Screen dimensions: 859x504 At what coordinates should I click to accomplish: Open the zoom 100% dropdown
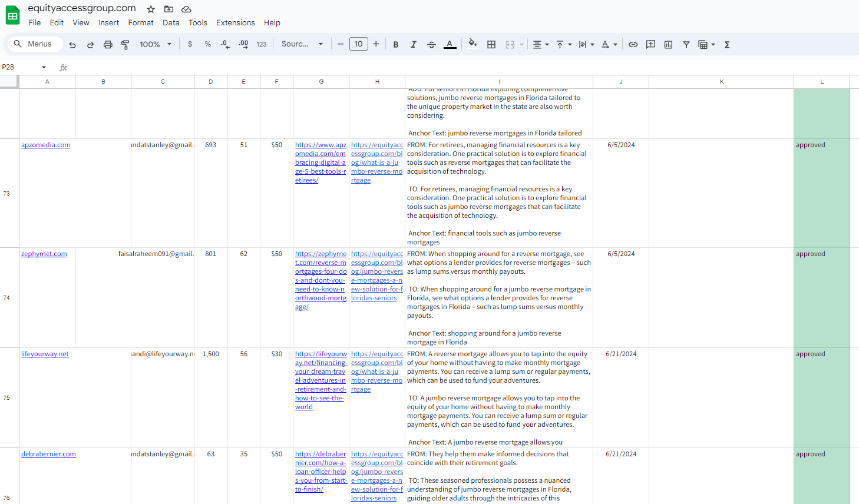click(x=156, y=44)
